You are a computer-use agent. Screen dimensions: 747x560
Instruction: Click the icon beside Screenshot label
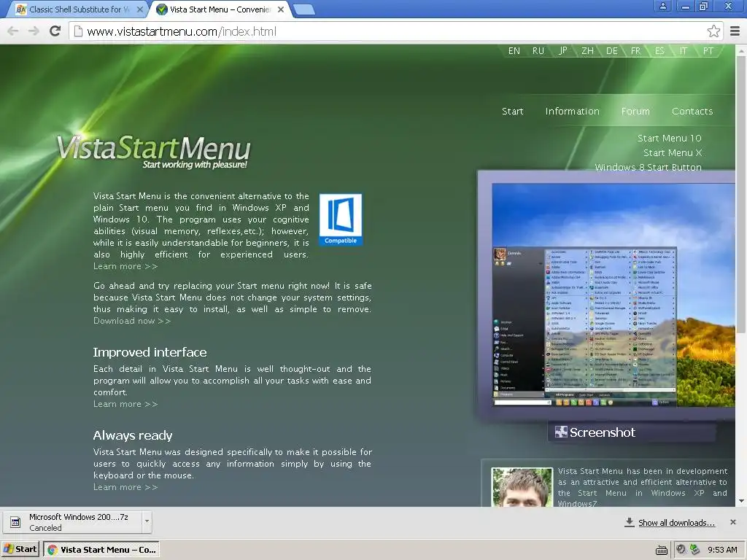[561, 432]
